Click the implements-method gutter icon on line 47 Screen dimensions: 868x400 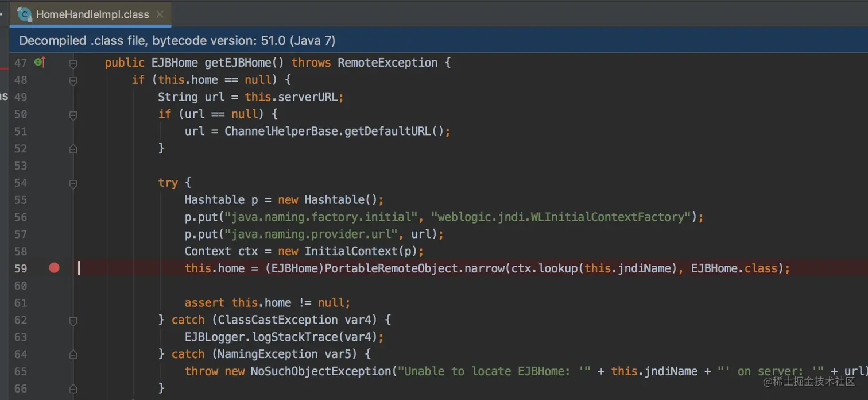tap(40, 62)
